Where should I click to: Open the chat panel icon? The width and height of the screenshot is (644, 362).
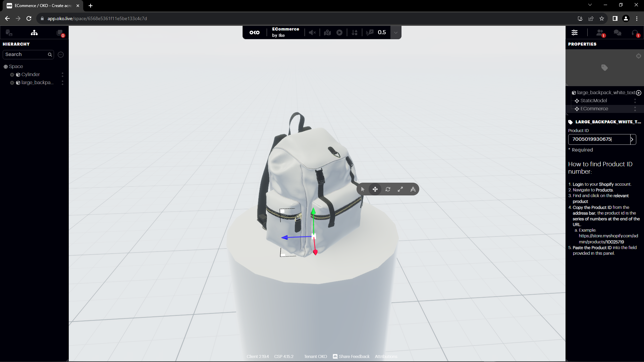pos(617,33)
